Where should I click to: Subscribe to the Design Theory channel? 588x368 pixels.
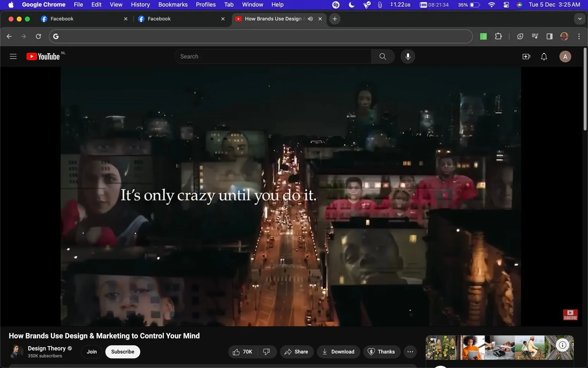coord(123,352)
